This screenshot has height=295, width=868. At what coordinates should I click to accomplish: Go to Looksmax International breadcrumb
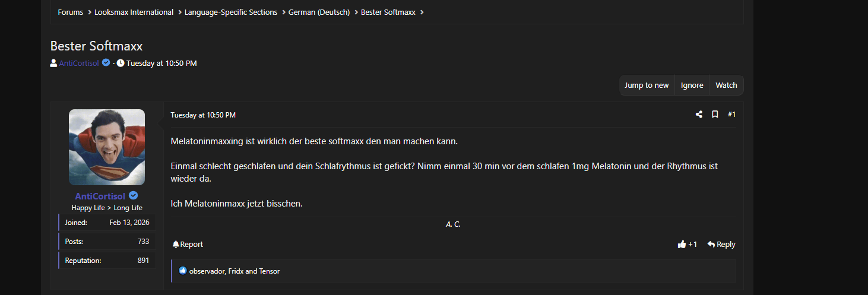pyautogui.click(x=134, y=12)
